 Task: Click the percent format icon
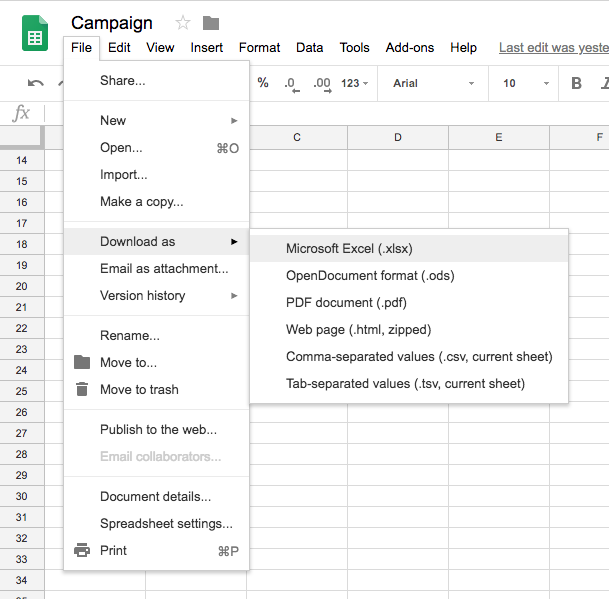tap(263, 83)
